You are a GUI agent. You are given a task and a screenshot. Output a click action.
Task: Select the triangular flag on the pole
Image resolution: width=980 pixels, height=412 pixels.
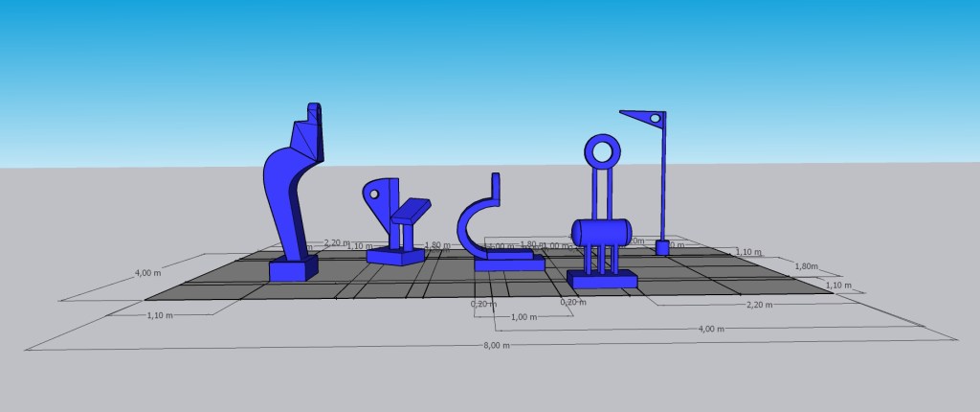645,119
